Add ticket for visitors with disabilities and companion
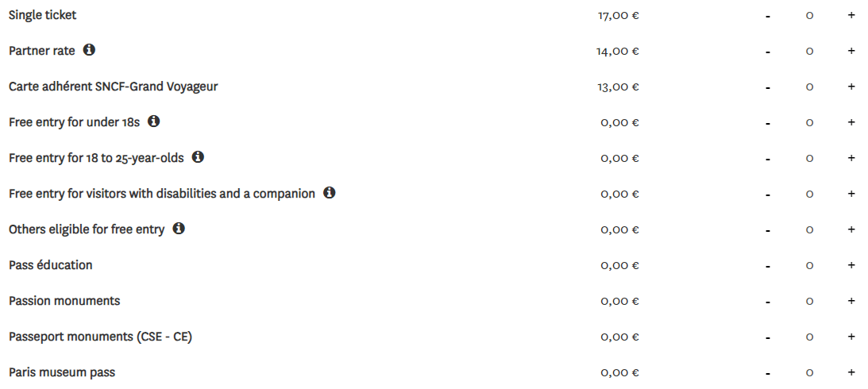This screenshot has height=389, width=868. point(851,194)
